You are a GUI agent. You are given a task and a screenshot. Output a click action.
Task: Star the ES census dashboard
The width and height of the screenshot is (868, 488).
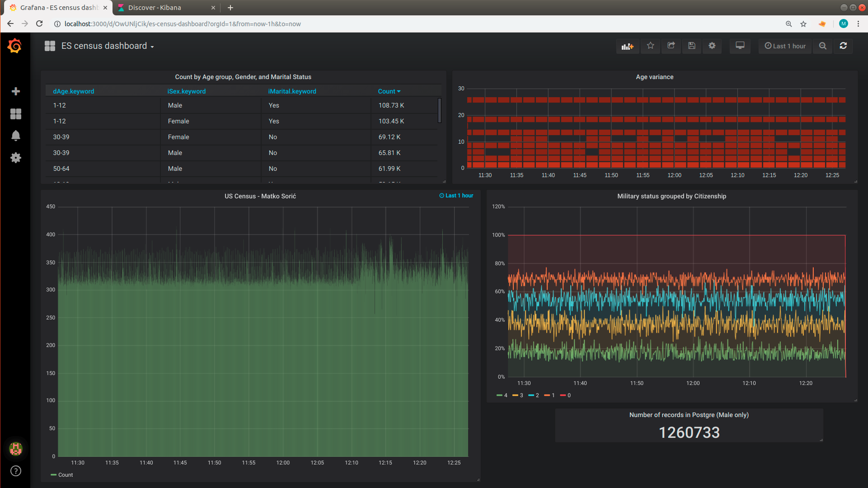pos(650,46)
